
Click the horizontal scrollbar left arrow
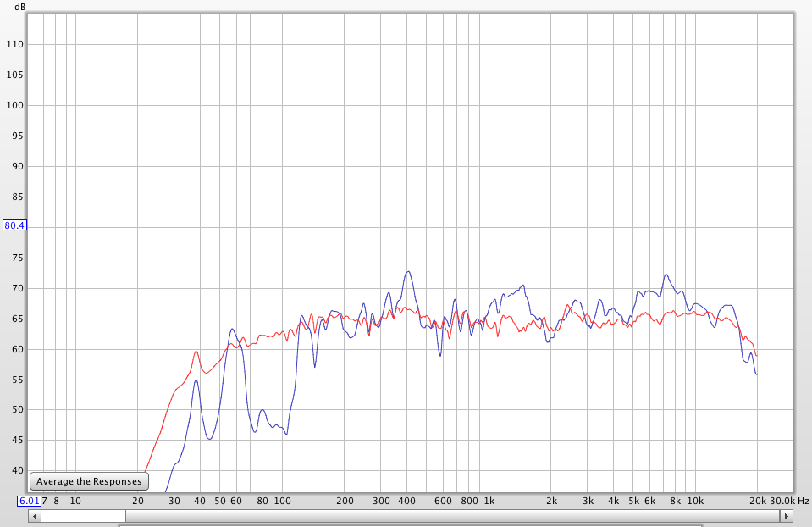click(35, 516)
